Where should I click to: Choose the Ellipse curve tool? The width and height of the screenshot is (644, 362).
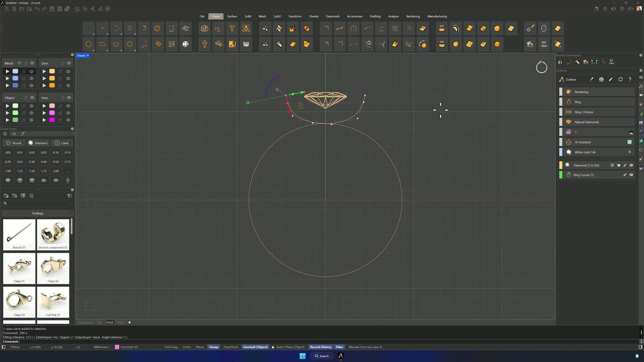[x=116, y=44]
